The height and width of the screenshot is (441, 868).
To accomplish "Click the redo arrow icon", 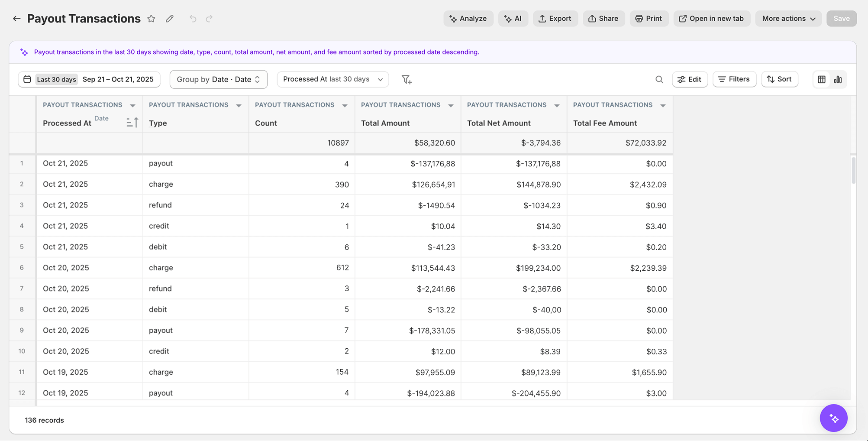I will [x=209, y=18].
